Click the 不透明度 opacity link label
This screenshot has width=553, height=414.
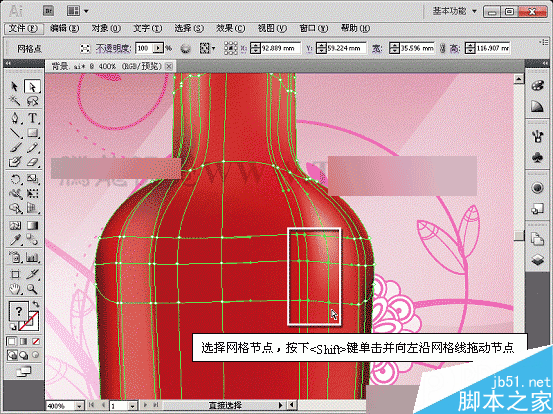coord(114,48)
